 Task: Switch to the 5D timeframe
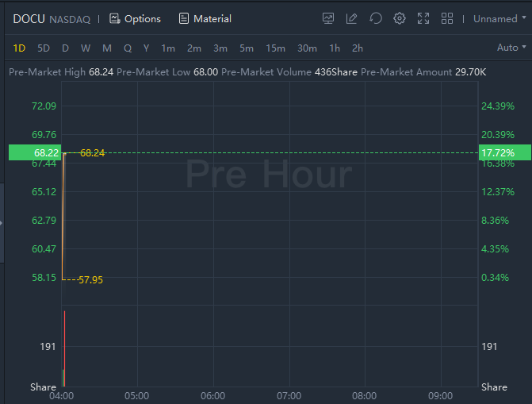pyautogui.click(x=44, y=48)
